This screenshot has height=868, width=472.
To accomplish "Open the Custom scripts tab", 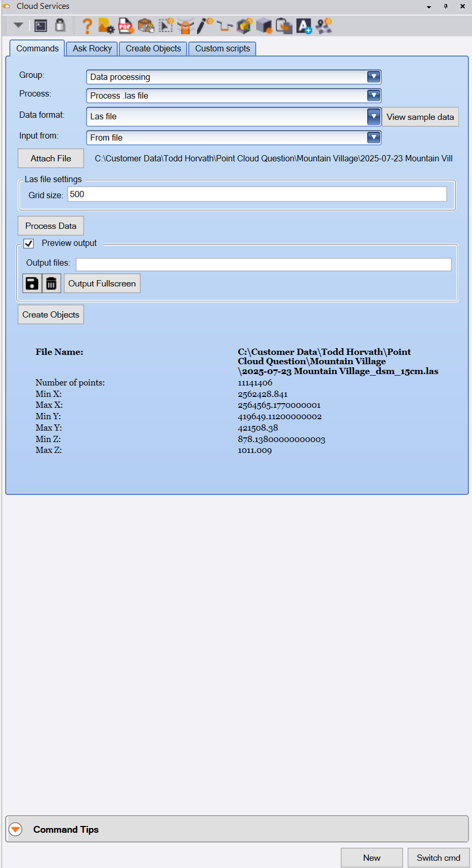I will tap(222, 49).
